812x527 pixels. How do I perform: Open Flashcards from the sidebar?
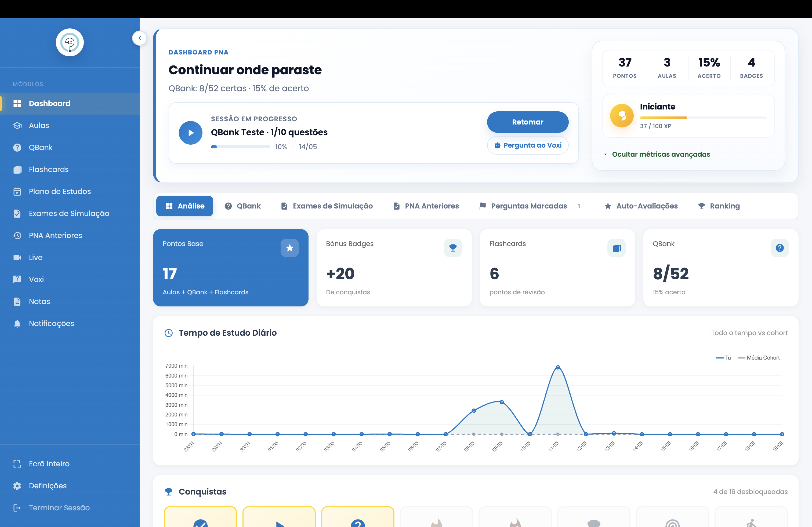[x=70, y=169]
